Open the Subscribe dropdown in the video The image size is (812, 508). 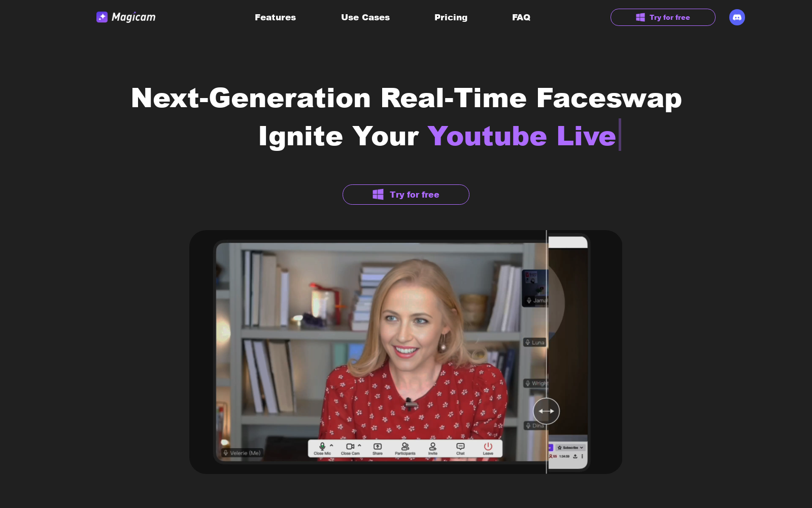(x=570, y=448)
